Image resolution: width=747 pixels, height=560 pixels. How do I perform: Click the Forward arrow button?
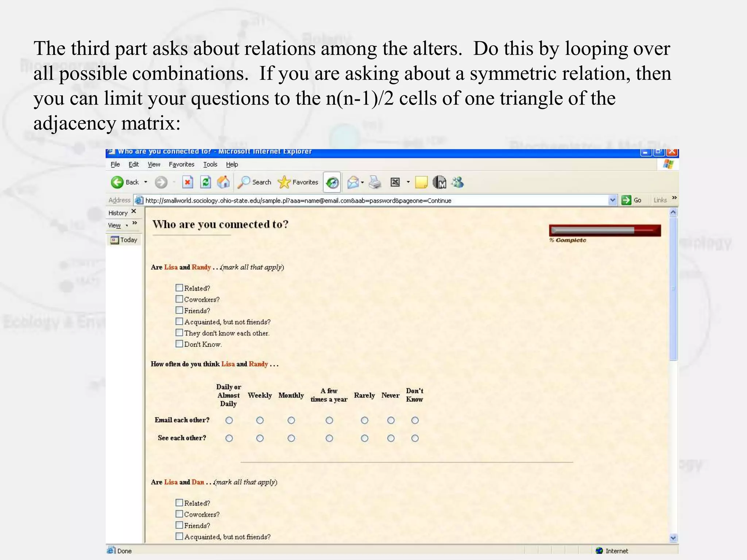[x=161, y=182]
